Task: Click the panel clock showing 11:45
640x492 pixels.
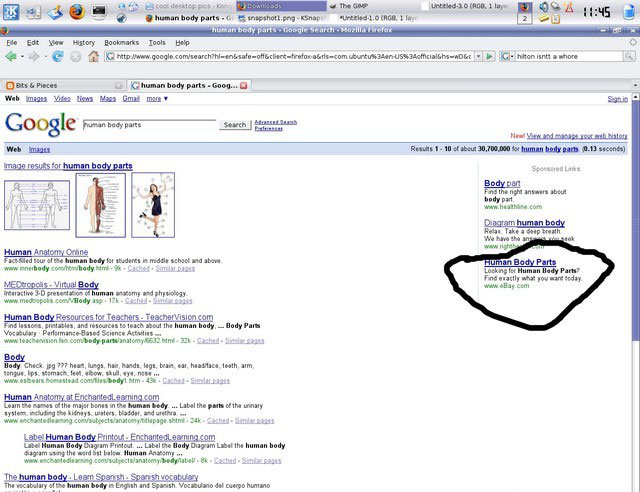Action: tap(596, 12)
